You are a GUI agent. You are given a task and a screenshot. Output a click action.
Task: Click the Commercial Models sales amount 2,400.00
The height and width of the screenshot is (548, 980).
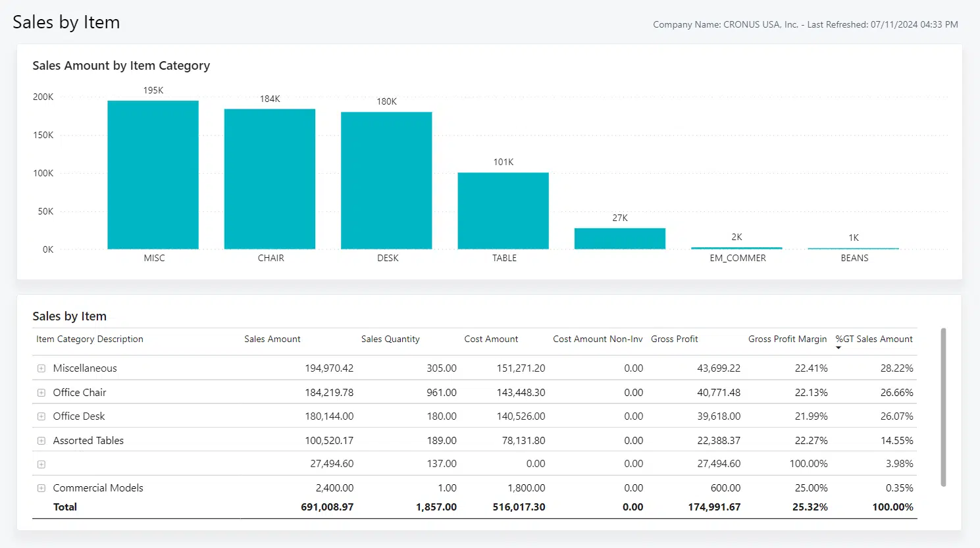[334, 488]
